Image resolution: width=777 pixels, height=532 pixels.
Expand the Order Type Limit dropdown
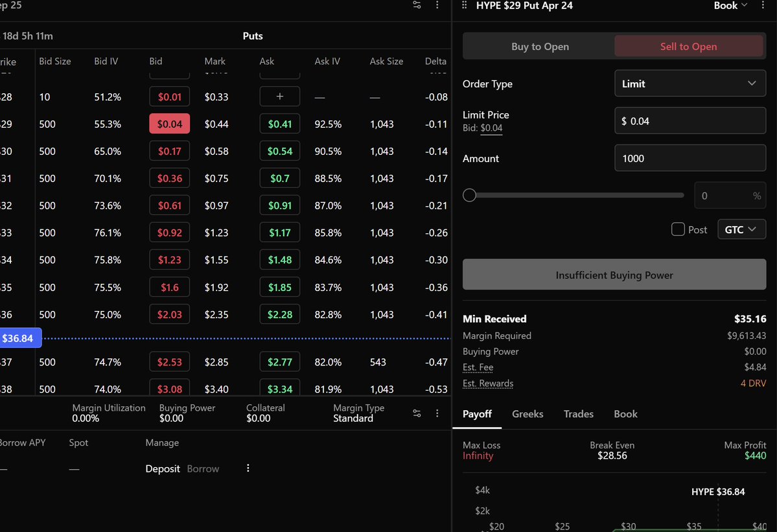click(690, 83)
